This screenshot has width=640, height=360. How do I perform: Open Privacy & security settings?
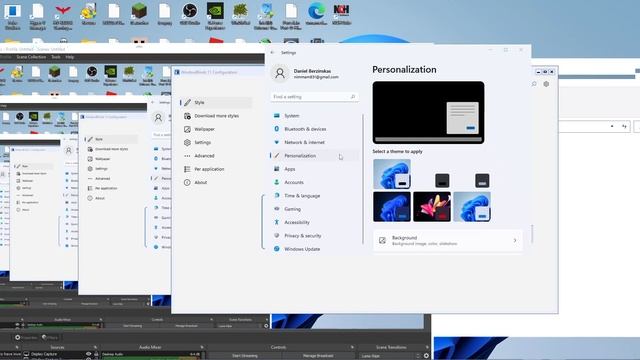pyautogui.click(x=314, y=236)
